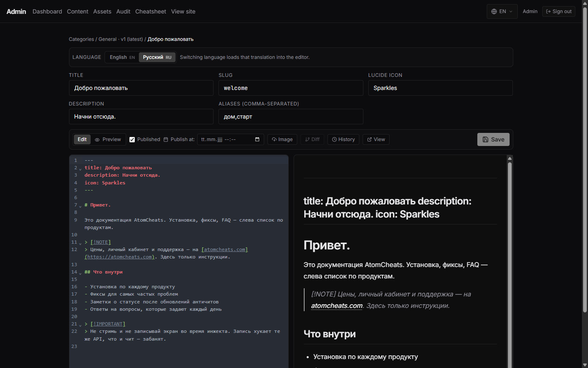The height and width of the screenshot is (368, 588).
Task: Switch the editor language to English
Action: [122, 57]
